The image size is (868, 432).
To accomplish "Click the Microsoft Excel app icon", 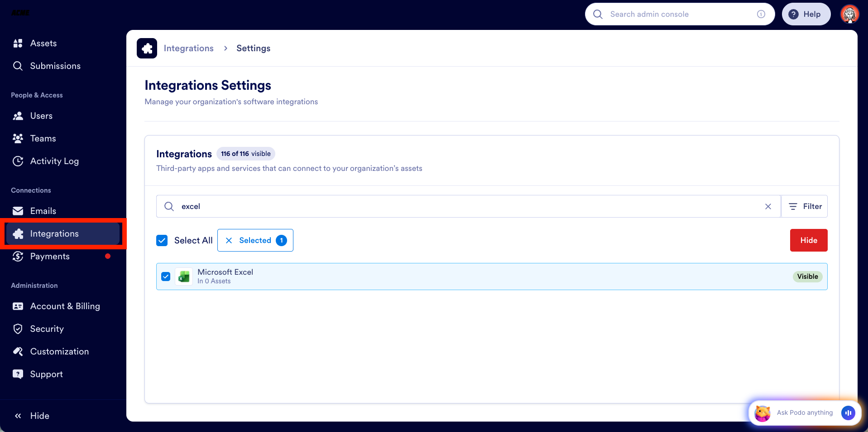I will [183, 276].
